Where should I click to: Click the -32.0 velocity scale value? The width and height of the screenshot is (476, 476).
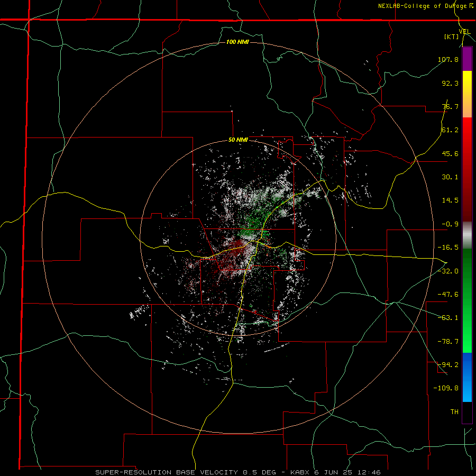(448, 271)
